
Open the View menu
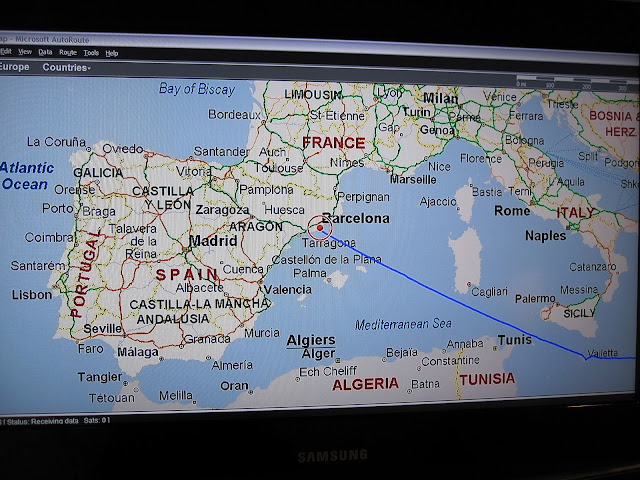(25, 52)
